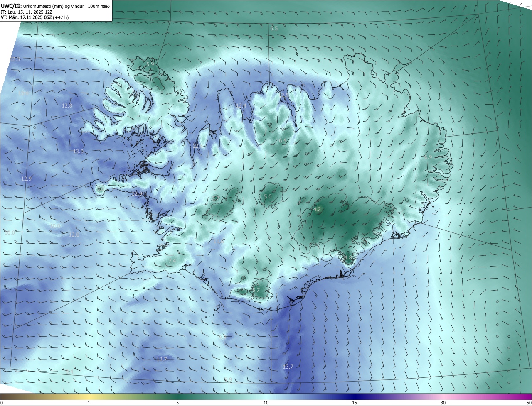Click the legend tick label 15

click(355, 403)
